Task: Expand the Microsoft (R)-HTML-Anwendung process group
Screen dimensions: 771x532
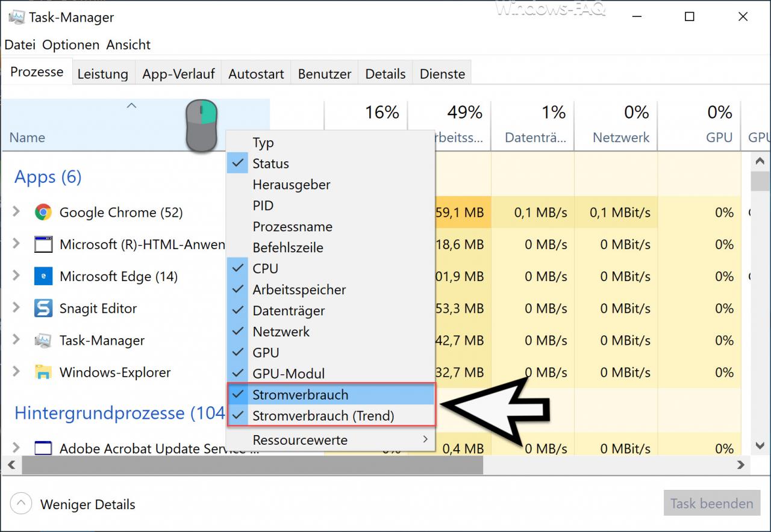Action: [16, 244]
